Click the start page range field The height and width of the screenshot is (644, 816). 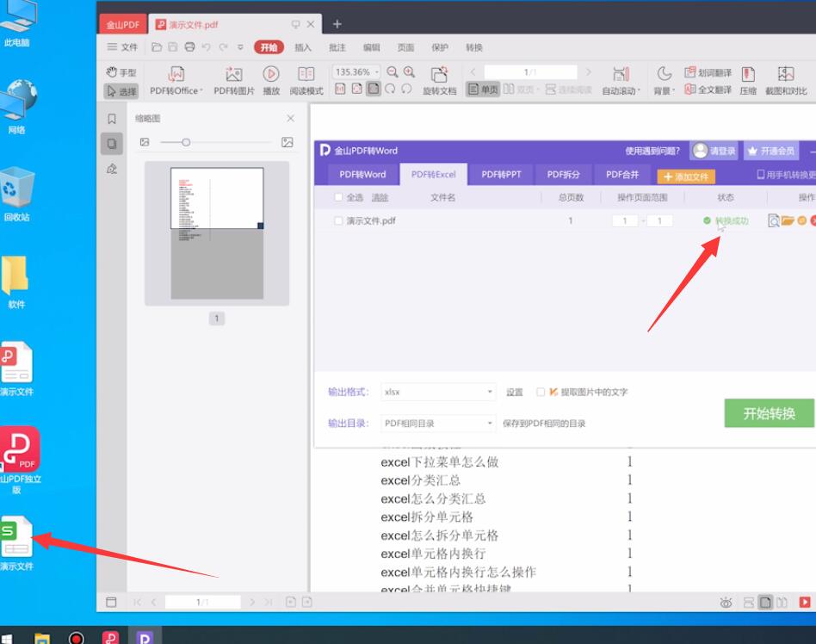coord(625,220)
